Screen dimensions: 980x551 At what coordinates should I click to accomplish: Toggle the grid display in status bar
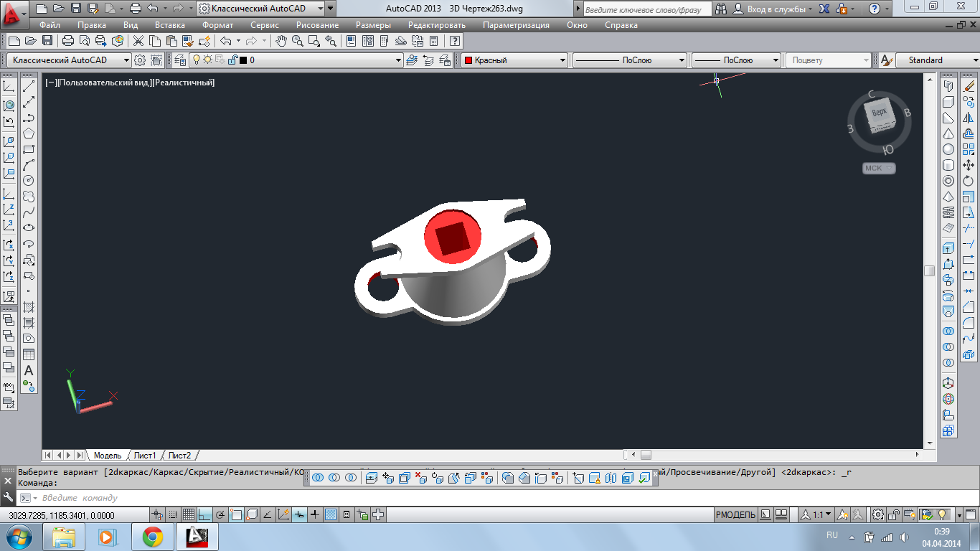189,514
